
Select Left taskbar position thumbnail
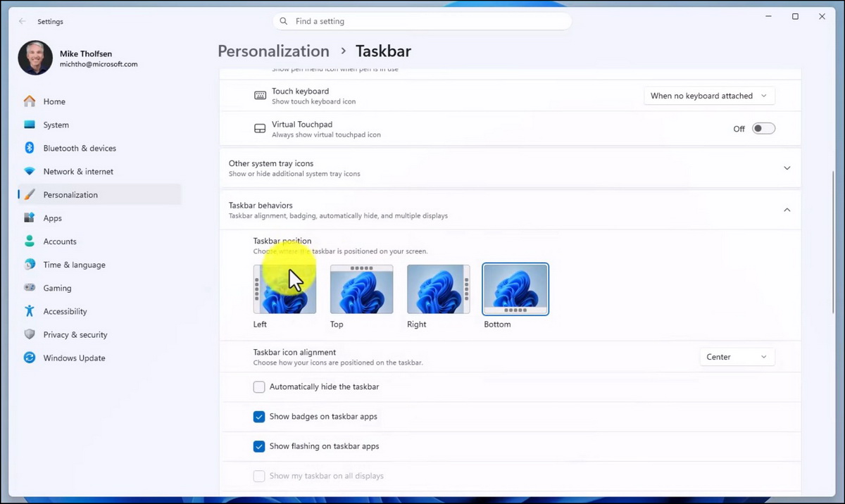pos(284,289)
